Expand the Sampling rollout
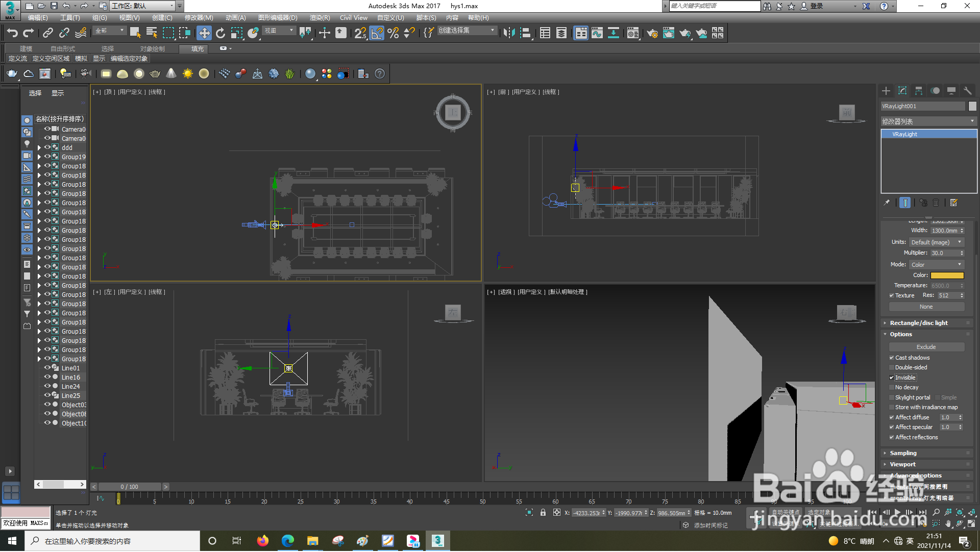Image resolution: width=980 pixels, height=552 pixels. coord(903,454)
